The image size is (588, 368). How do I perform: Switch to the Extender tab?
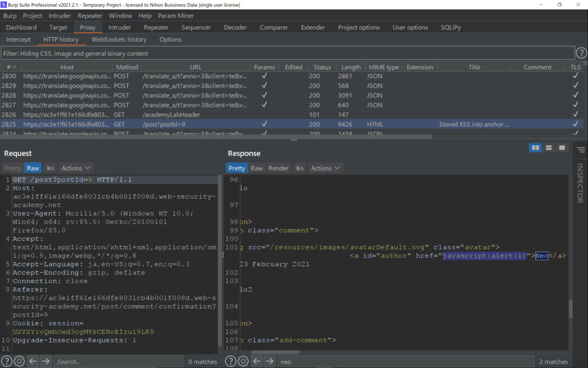coord(313,27)
